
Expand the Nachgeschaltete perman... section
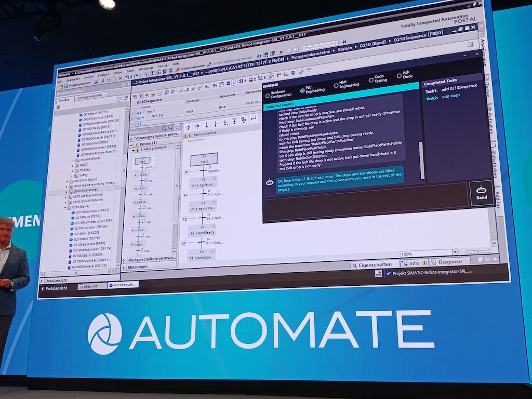[x=125, y=260]
